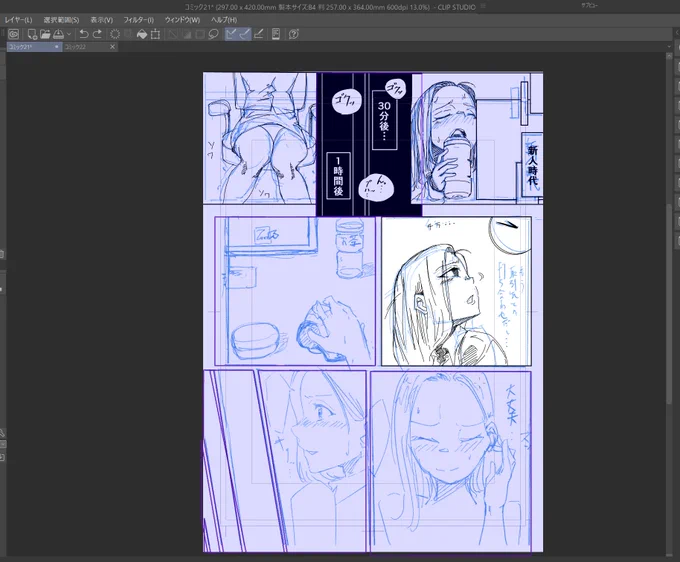The image size is (680, 562).
Task: Click the smartphone connect icon
Action: point(276,34)
